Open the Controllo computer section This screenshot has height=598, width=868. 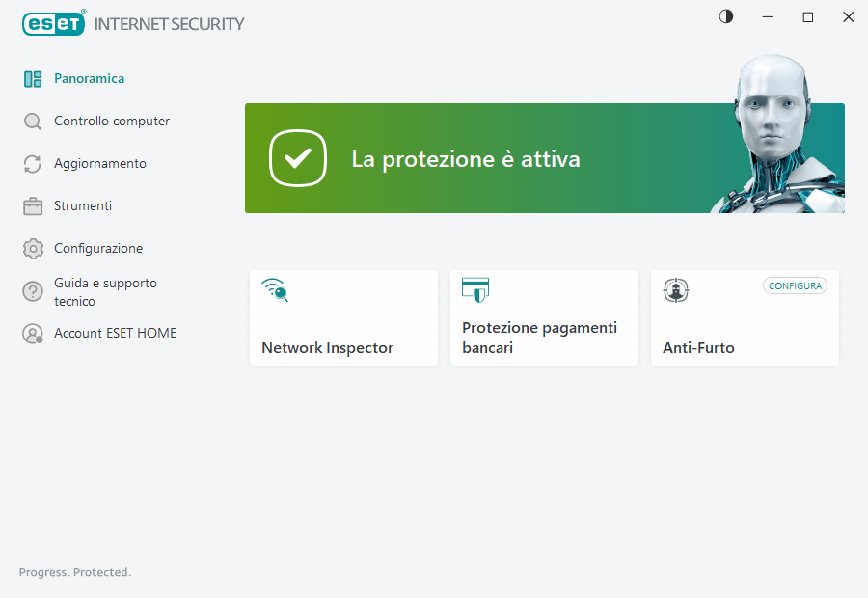pyautogui.click(x=112, y=122)
